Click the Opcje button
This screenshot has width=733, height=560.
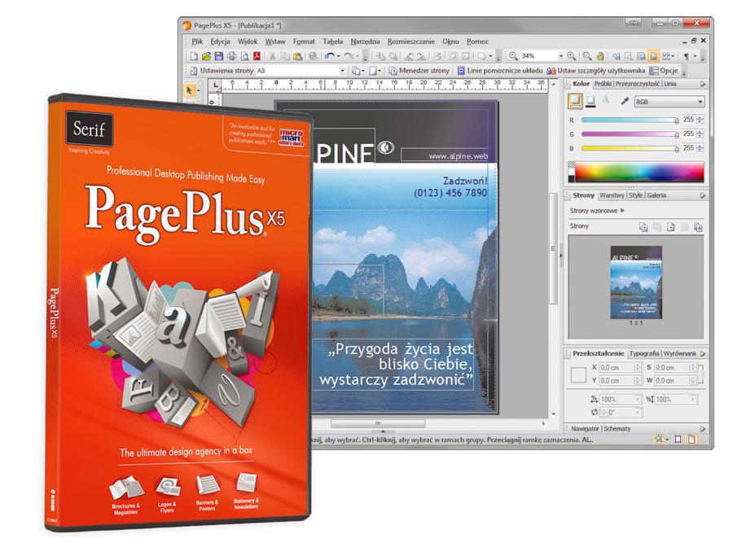[x=664, y=71]
